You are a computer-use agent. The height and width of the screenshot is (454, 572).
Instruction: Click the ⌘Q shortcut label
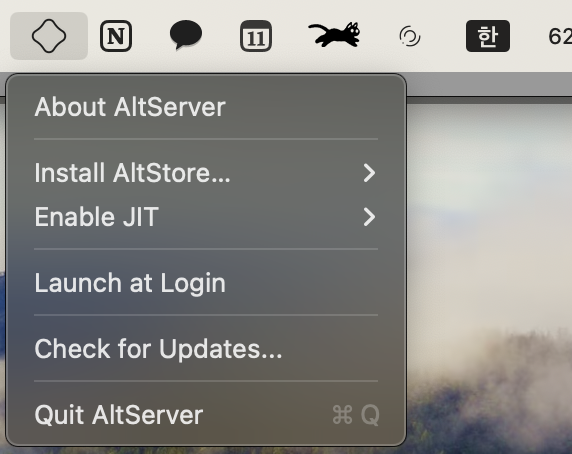tap(356, 415)
